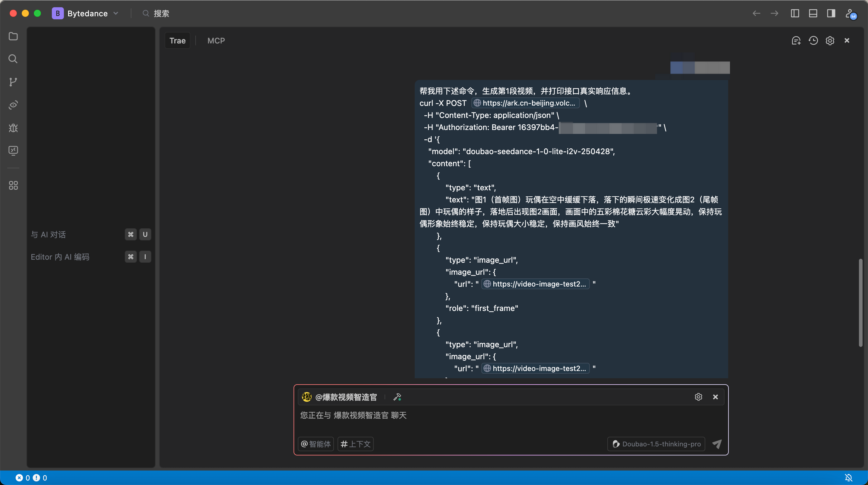
Task: Open agent settings gear in input box
Action: click(x=699, y=397)
